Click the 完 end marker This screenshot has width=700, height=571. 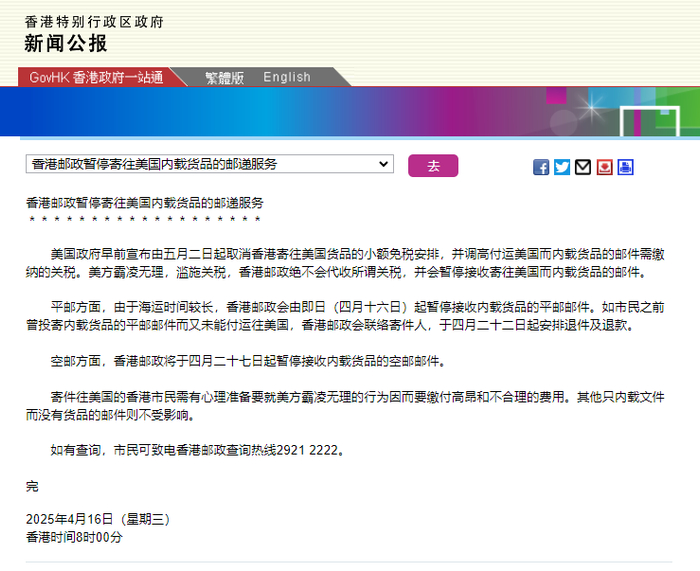(32, 486)
